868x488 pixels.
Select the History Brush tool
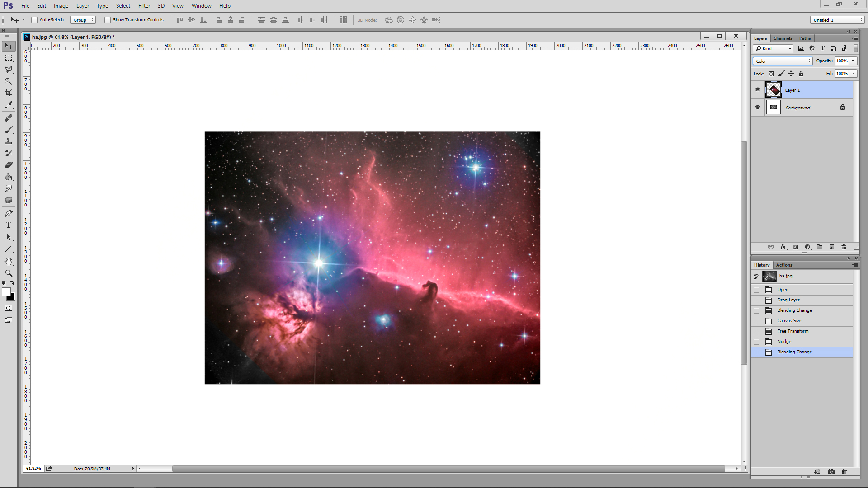(9, 153)
